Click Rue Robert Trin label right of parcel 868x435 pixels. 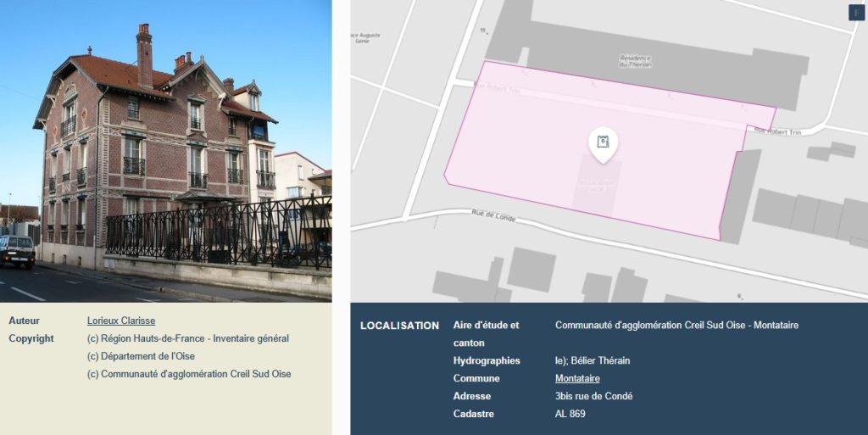777,131
